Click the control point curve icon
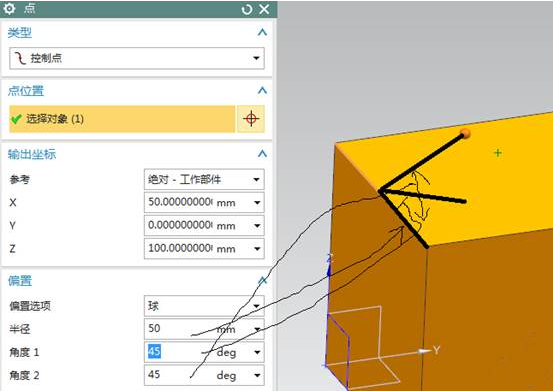 20,58
